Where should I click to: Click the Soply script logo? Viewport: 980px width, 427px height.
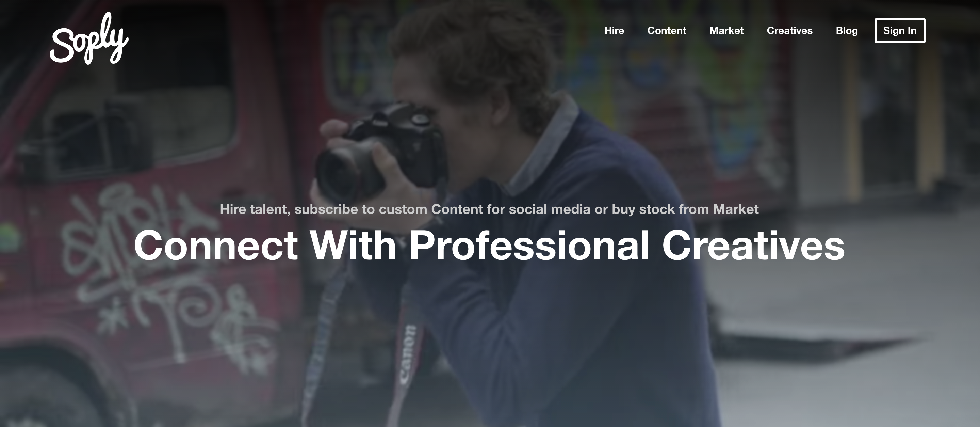click(89, 38)
